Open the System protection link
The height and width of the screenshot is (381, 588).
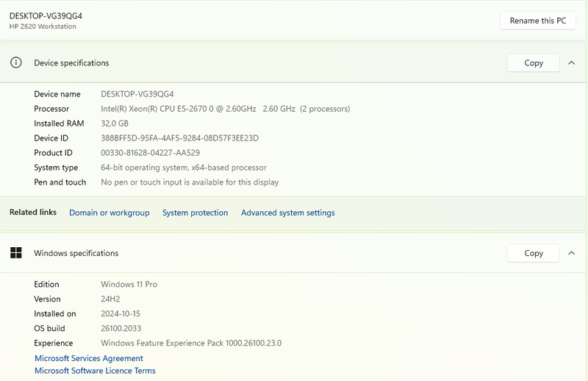(196, 213)
